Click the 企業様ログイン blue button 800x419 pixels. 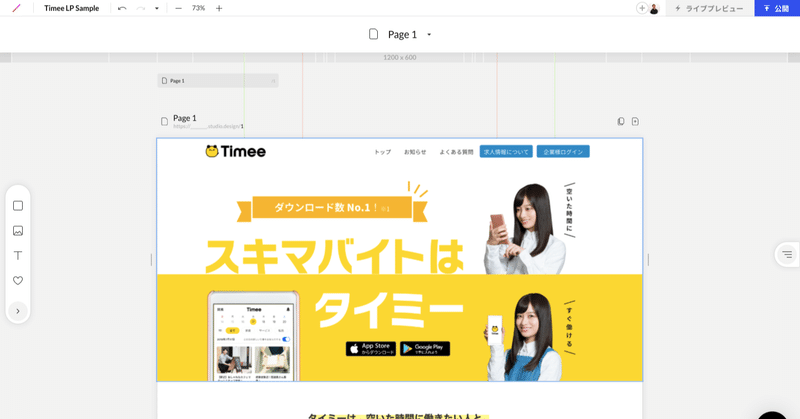pos(563,152)
